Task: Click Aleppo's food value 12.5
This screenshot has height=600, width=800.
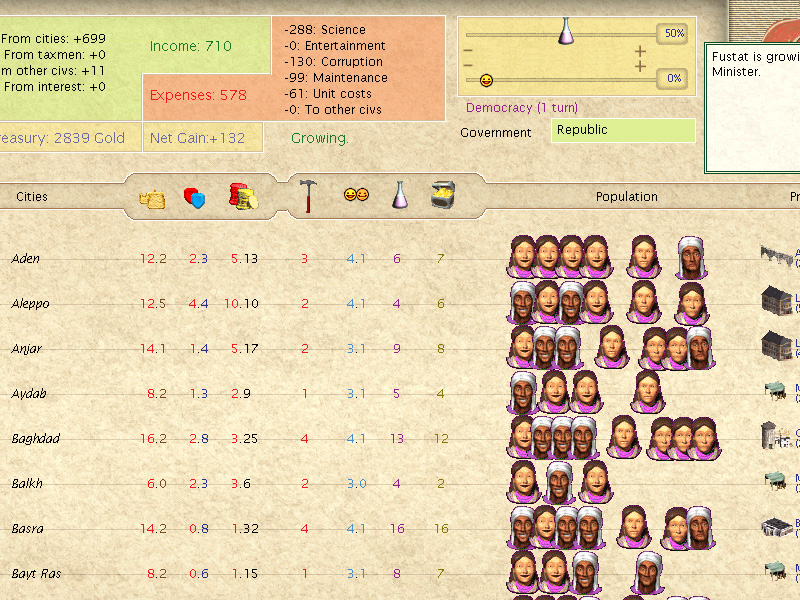Action: [x=153, y=304]
